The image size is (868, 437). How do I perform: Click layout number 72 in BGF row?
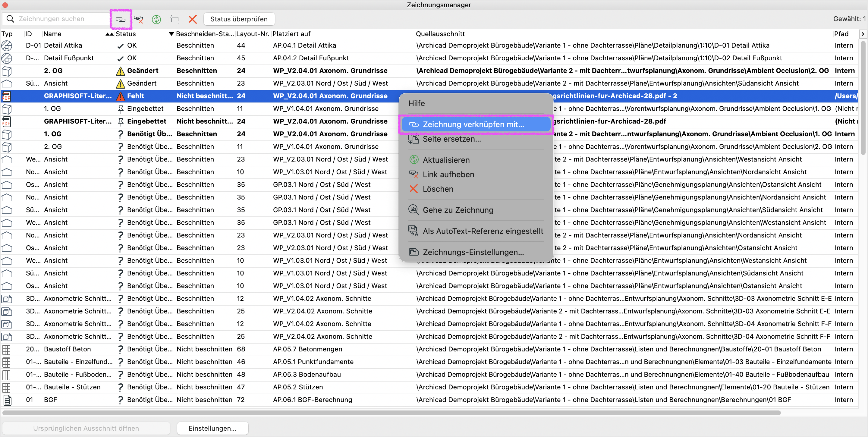coord(241,400)
